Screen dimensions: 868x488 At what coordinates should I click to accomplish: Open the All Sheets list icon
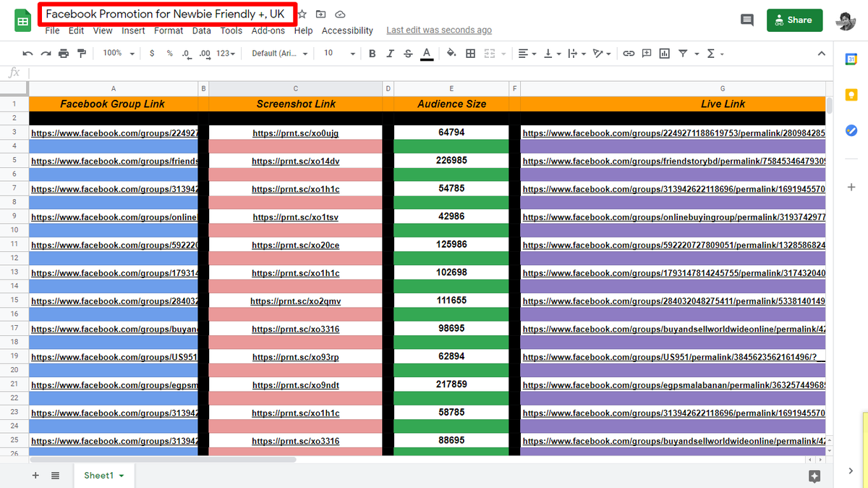[x=56, y=475]
